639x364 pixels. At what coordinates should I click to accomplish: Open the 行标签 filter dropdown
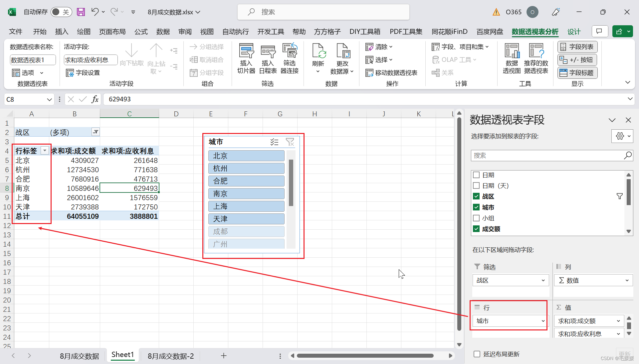(x=45, y=151)
